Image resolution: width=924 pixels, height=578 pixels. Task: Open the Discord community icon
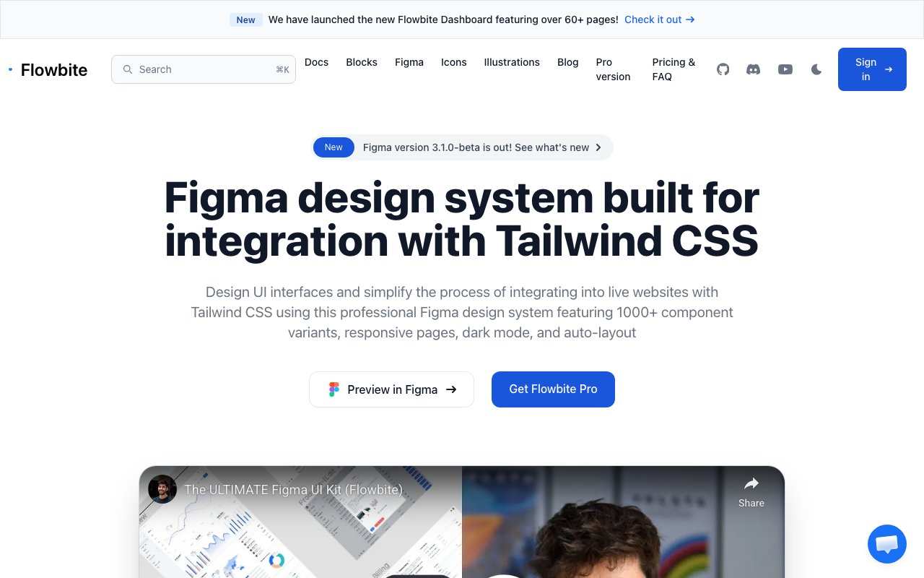point(753,69)
